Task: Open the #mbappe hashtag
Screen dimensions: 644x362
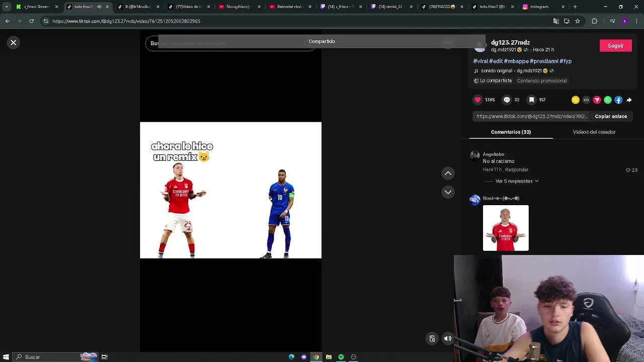Action: pos(516,61)
